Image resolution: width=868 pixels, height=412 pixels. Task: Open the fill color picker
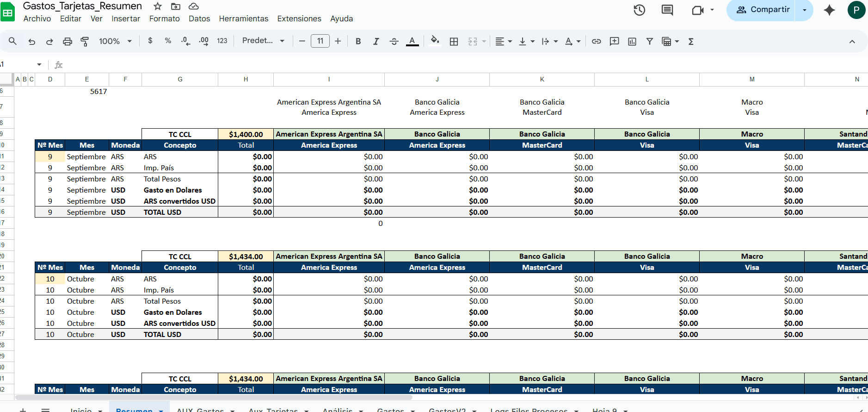coord(435,41)
